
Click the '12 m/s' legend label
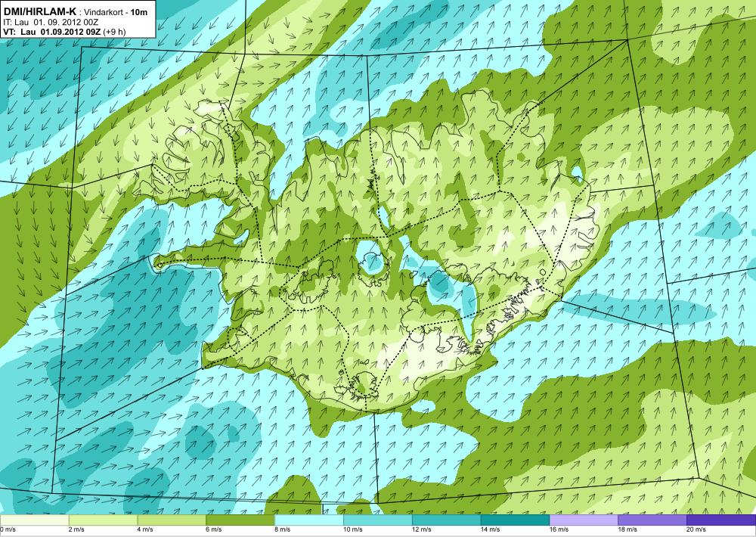click(423, 529)
